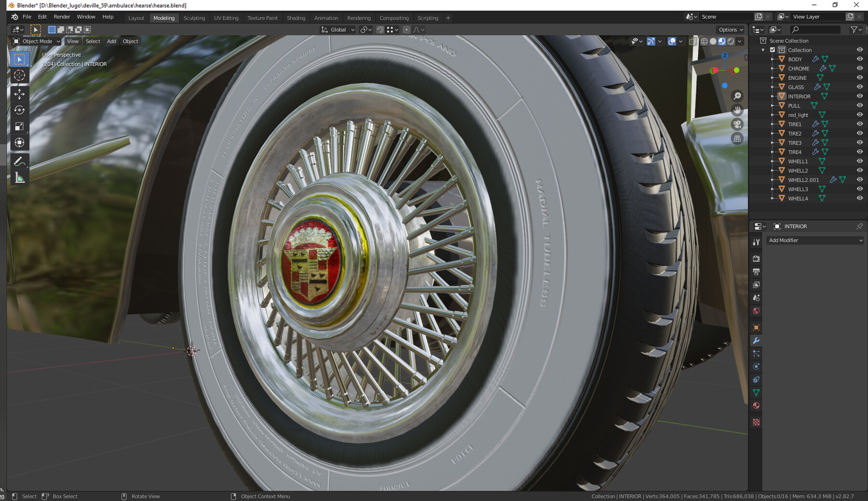Open the Render menu
The width and height of the screenshot is (868, 501).
62,17
